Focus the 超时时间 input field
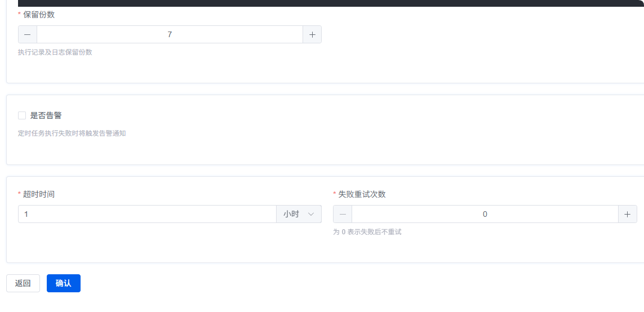 pos(146,214)
